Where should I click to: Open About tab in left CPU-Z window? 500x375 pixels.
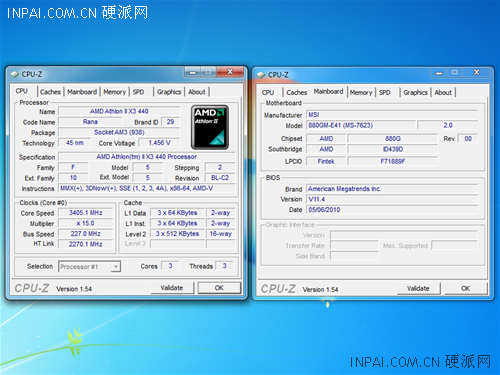click(x=197, y=92)
